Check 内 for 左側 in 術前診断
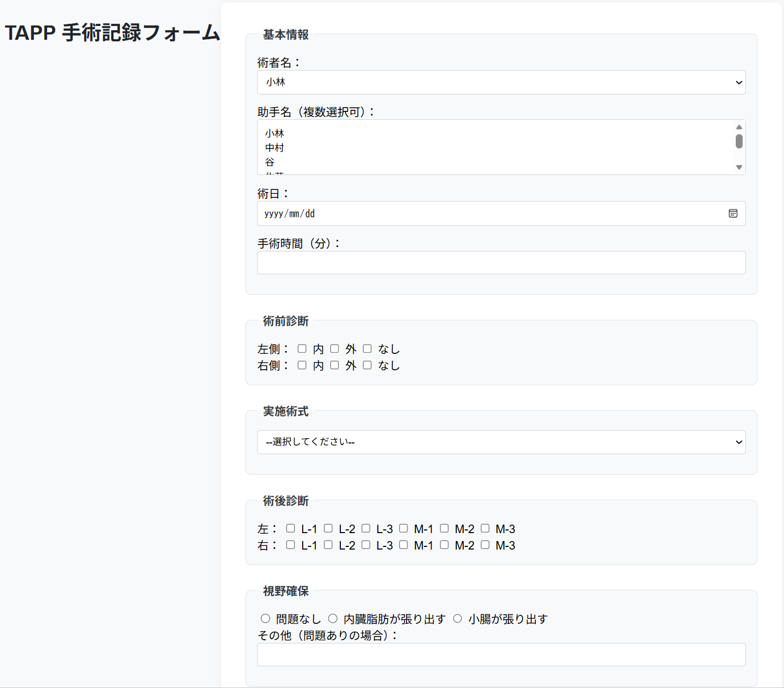The width and height of the screenshot is (784, 688). coord(302,349)
